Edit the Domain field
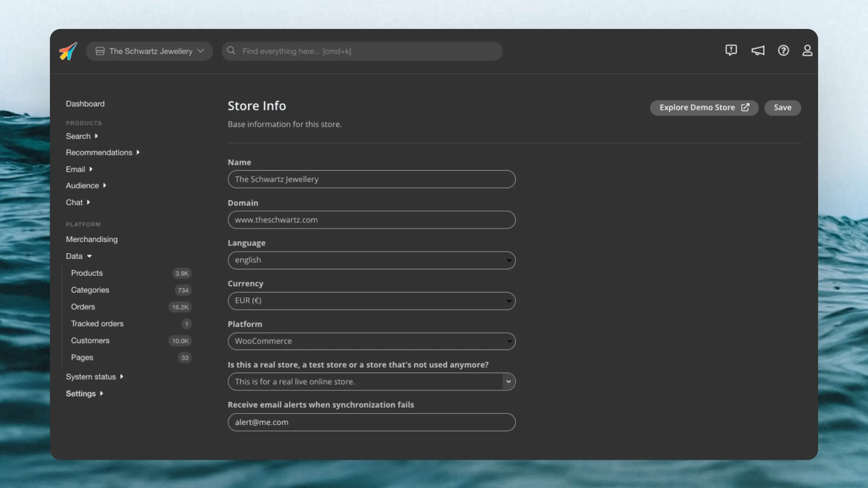 (x=371, y=220)
